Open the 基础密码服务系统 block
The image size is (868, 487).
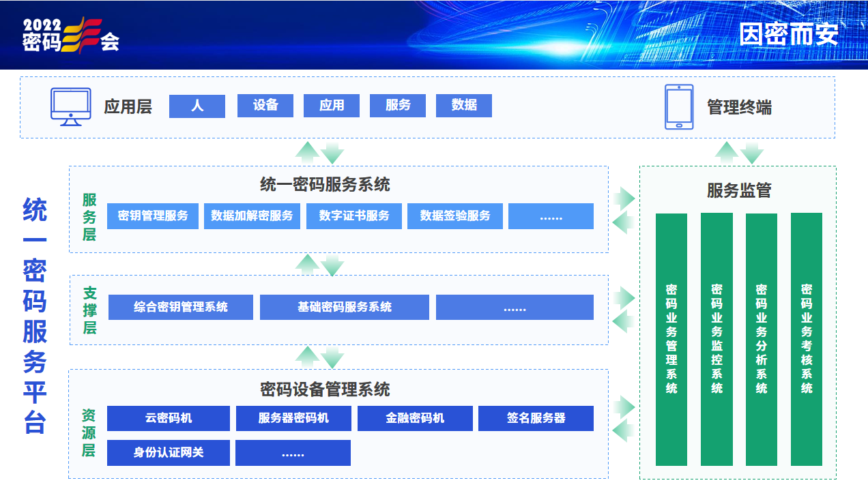[x=345, y=308]
